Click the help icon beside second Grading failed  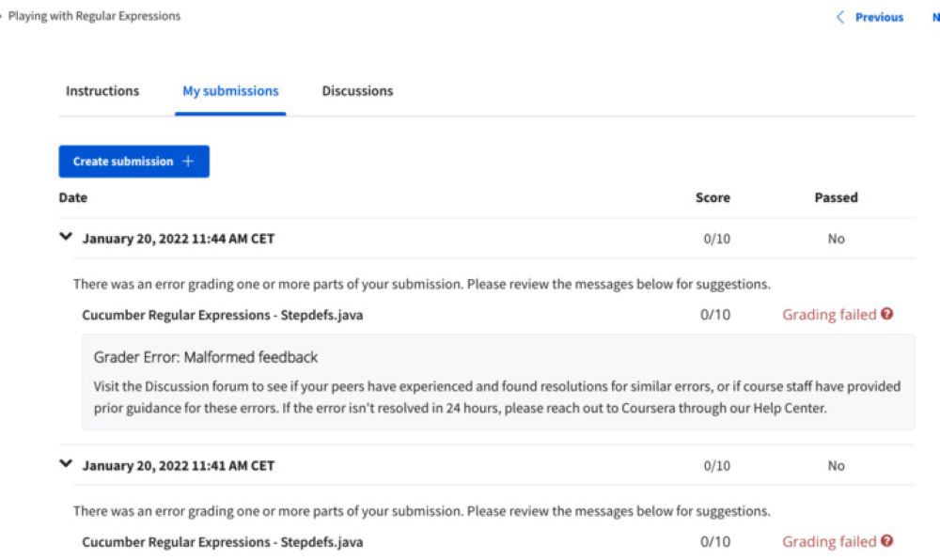tap(887, 541)
